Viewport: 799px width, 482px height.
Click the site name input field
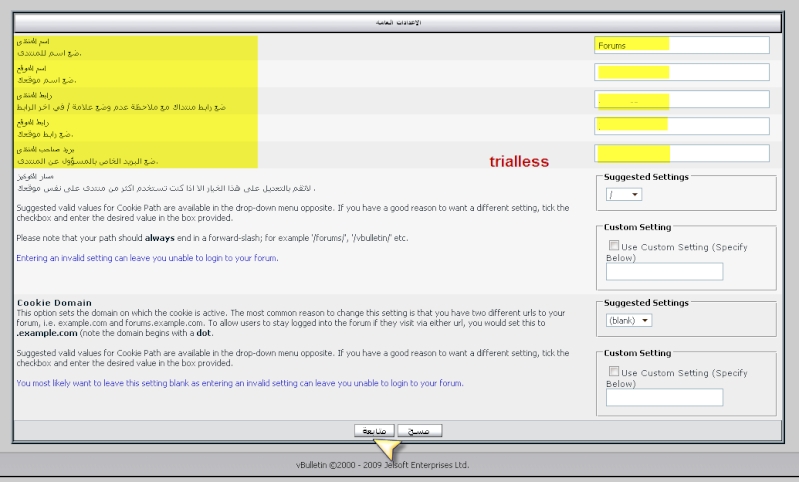pyautogui.click(x=681, y=71)
